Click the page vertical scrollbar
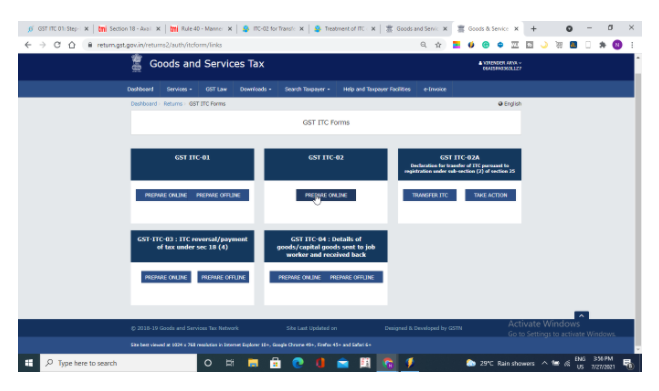This screenshot has height=391, width=659. pos(638,202)
